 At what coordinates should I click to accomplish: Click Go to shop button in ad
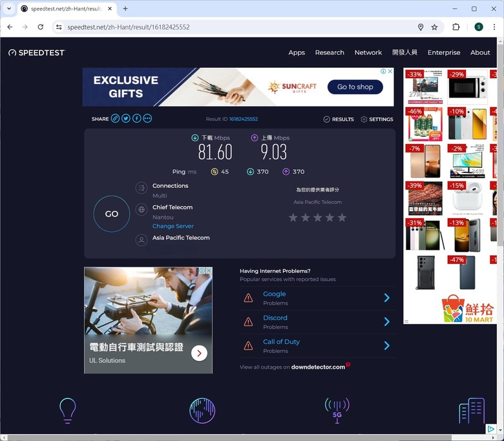click(355, 87)
